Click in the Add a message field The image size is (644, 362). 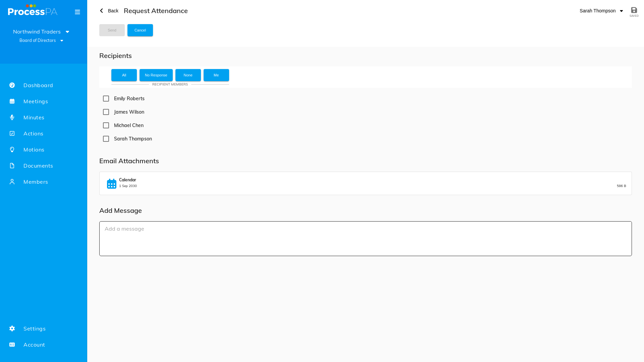[366, 239]
